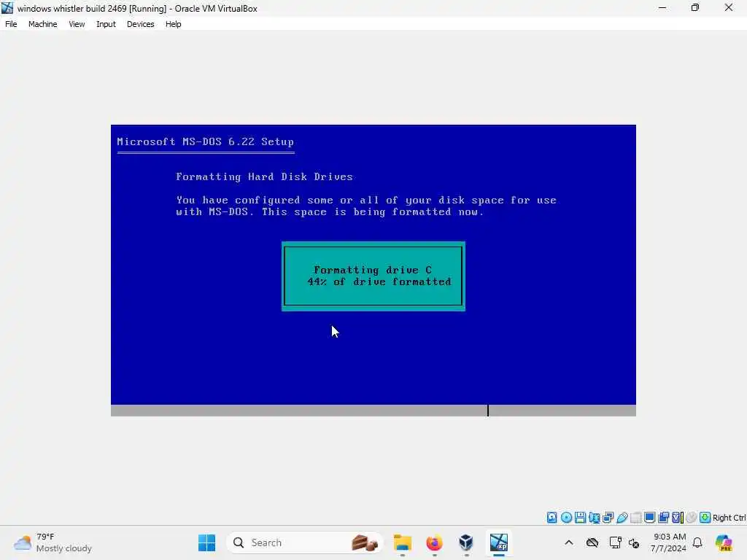The width and height of the screenshot is (747, 560).
Task: Click the taskbar Search box
Action: 305,542
